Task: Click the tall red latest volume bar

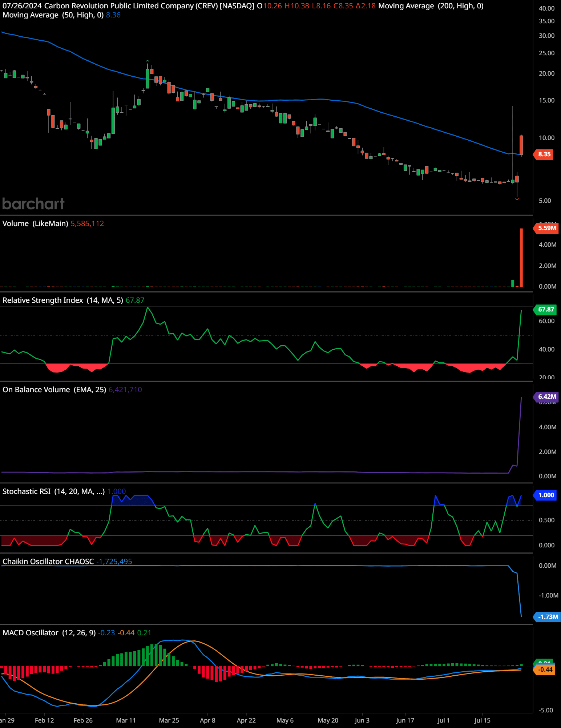Action: point(521,257)
